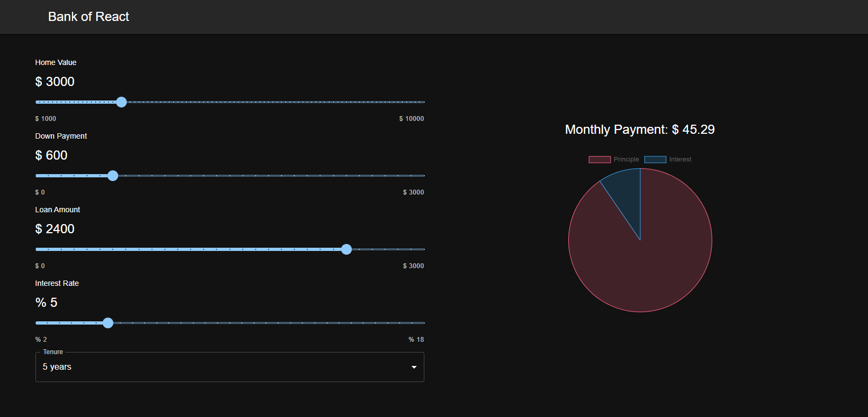Click the Down Payment heading
868x417 pixels.
[61, 136]
